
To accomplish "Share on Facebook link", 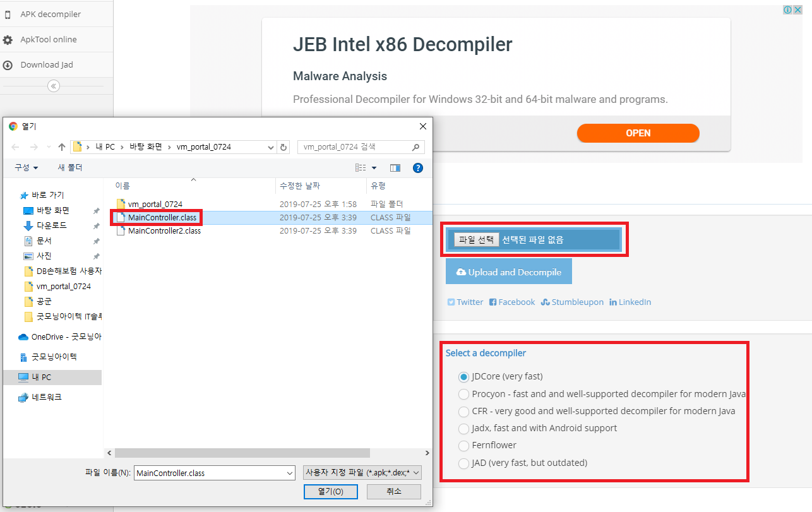I will [x=512, y=302].
